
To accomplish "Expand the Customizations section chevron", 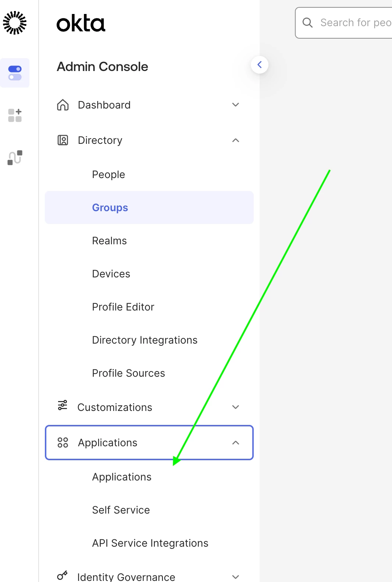I will tap(236, 407).
